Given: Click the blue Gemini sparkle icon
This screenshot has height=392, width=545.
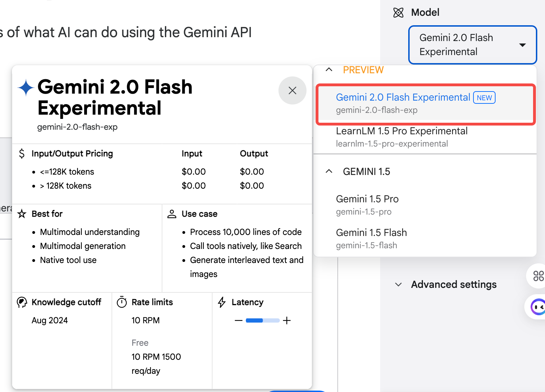Looking at the screenshot, I should point(26,88).
